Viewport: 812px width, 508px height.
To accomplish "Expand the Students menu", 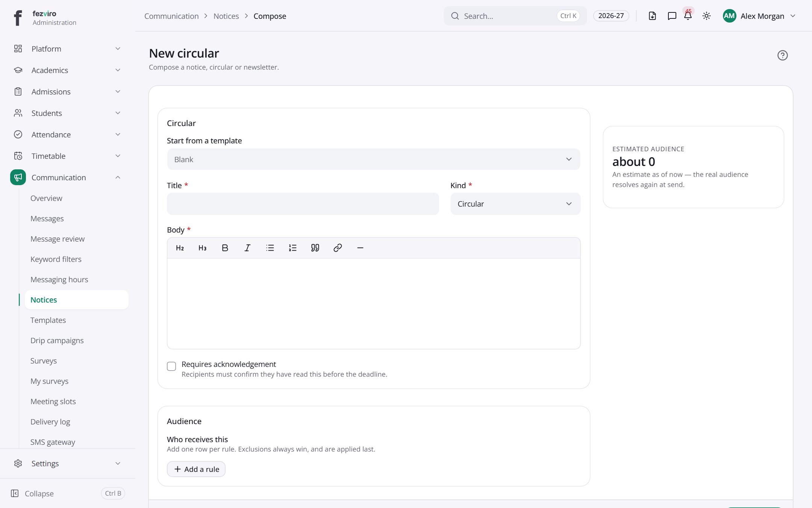I will [x=68, y=113].
